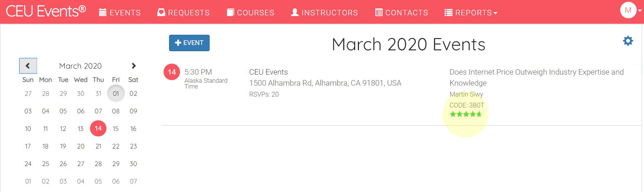The image size is (644, 192).
Task: Select March 14 on the calendar
Action: point(98,128)
